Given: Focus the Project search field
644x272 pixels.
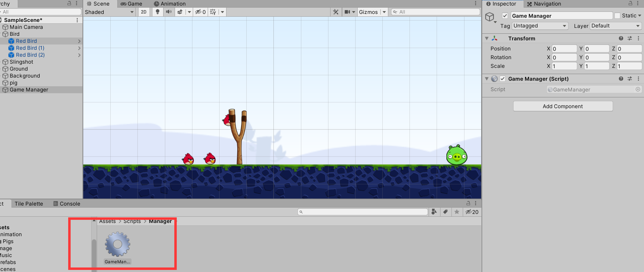Looking at the screenshot, I should click(363, 212).
